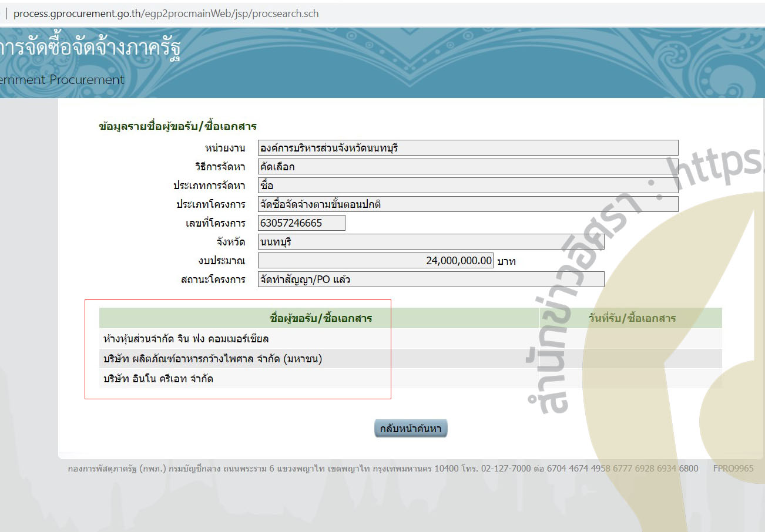Screen dimensions: 765x532
Task: Click the project number field 63057246665
Action: (301, 223)
